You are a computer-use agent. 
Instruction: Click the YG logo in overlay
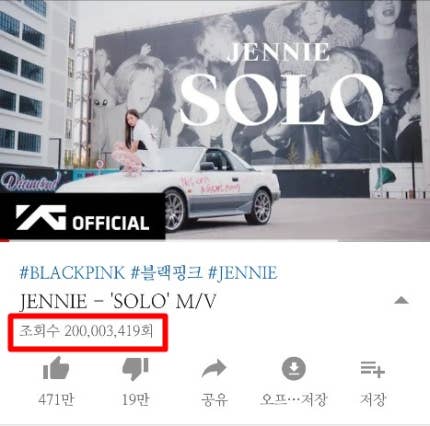(41, 217)
